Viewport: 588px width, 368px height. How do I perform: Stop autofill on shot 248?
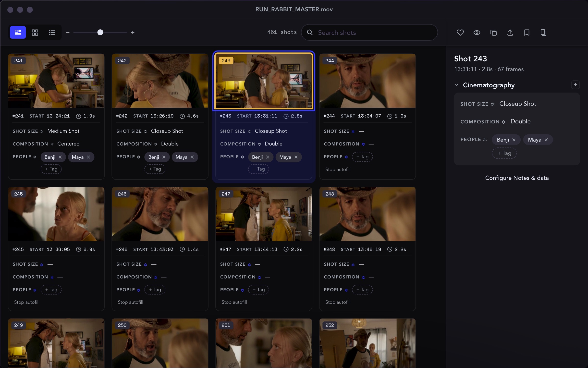coord(338,302)
